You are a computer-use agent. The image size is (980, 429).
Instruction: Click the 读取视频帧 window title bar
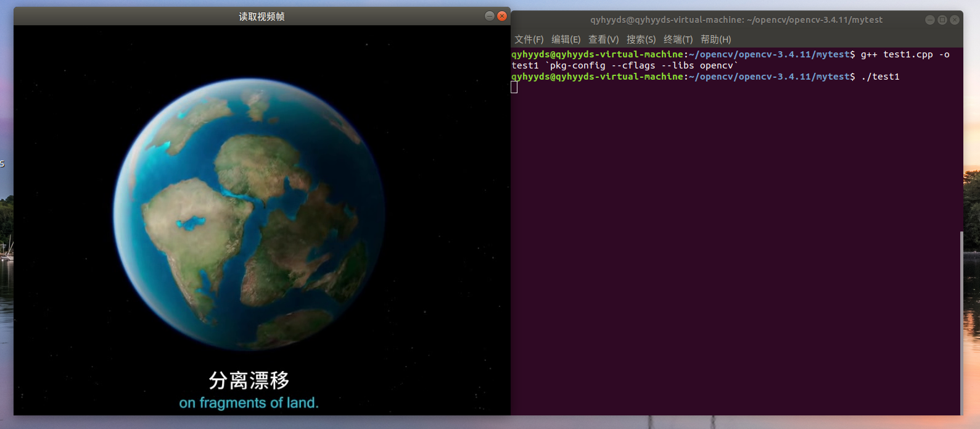pos(262,16)
